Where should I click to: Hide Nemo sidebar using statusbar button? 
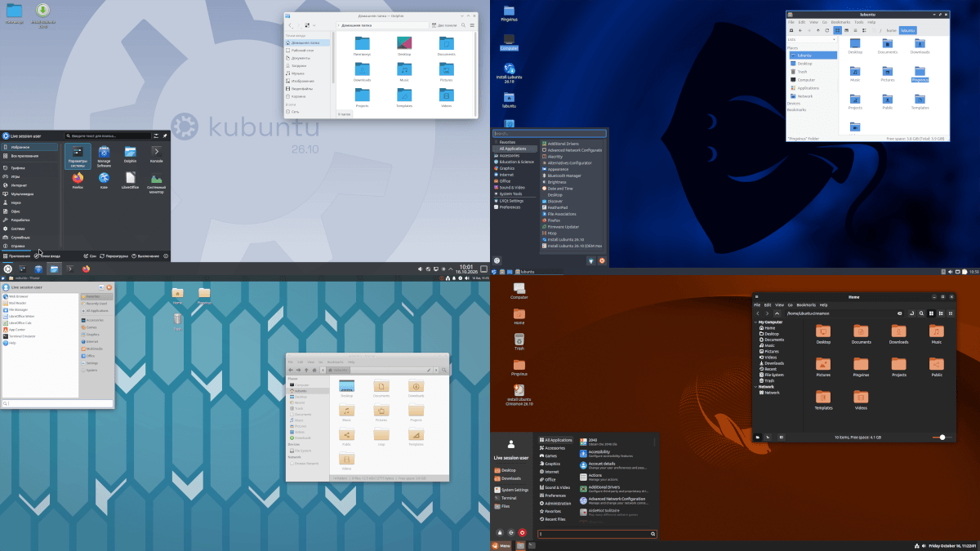point(782,437)
